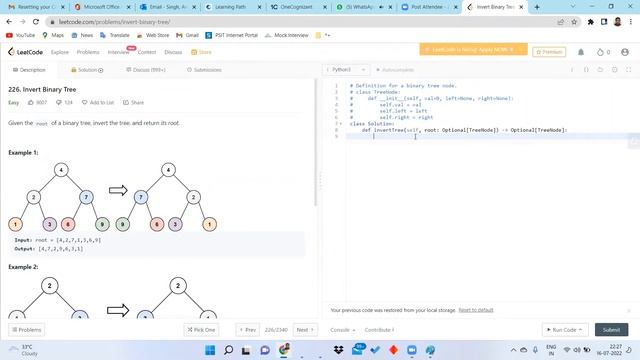This screenshot has height=360, width=640.
Task: Open the Python3 language dropdown
Action: point(346,70)
